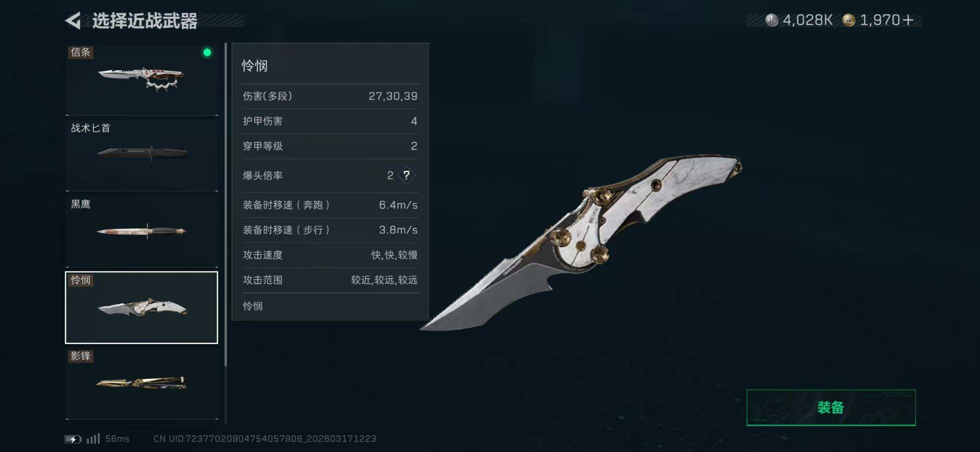This screenshot has width=980, height=452.
Task: Click the green equipped indicator on 信条
Action: [x=207, y=53]
